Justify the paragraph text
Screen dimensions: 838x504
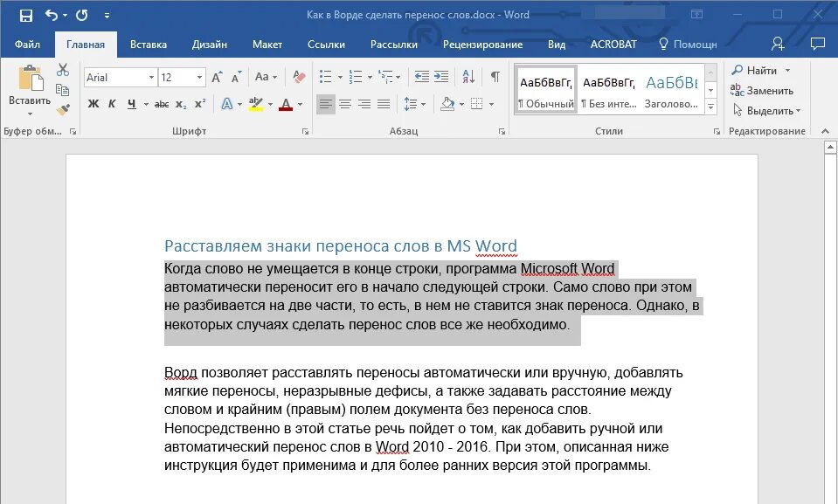pyautogui.click(x=384, y=104)
